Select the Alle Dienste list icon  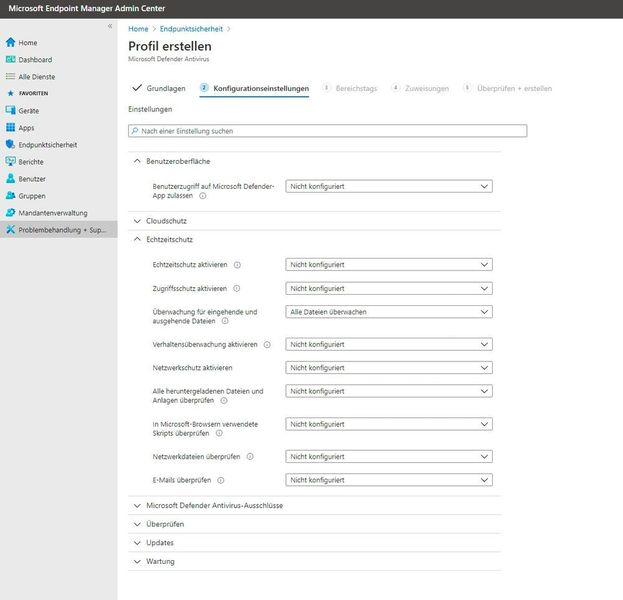coord(10,76)
